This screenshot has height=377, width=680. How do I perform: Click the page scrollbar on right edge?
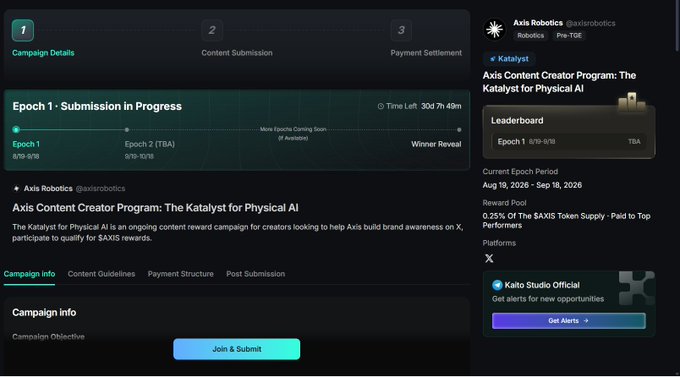point(677,26)
